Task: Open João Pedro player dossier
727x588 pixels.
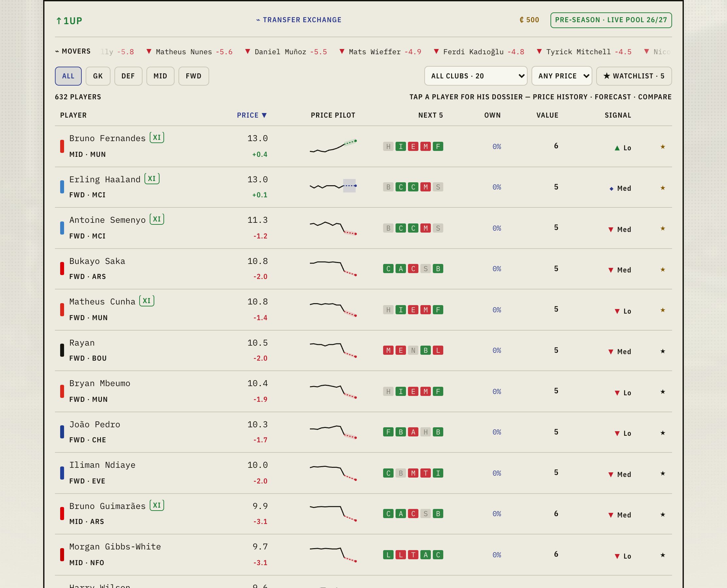Action: point(363,432)
